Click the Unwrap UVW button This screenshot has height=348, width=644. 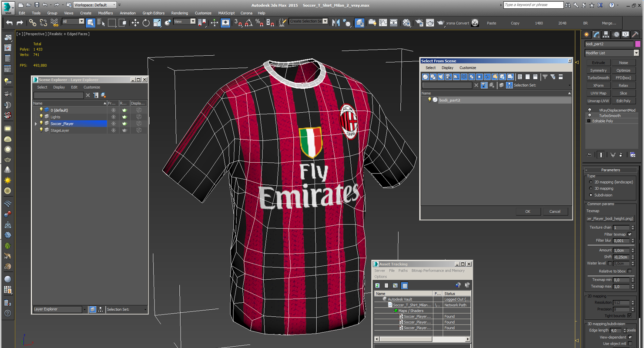[598, 100]
